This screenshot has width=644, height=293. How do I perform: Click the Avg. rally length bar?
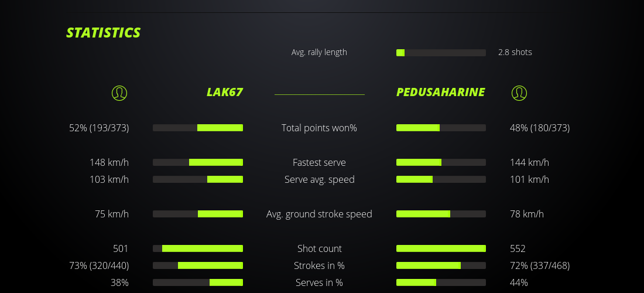[x=441, y=53]
